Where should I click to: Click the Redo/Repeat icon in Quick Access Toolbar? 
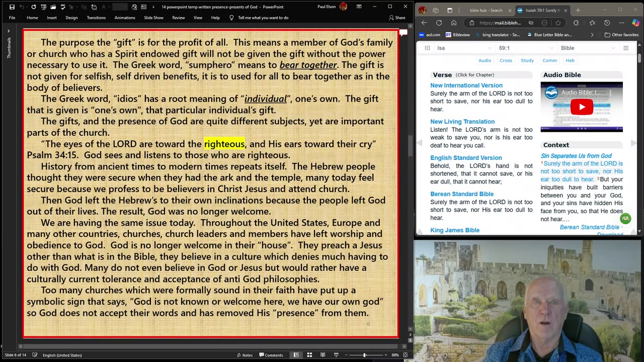pyautogui.click(x=34, y=7)
